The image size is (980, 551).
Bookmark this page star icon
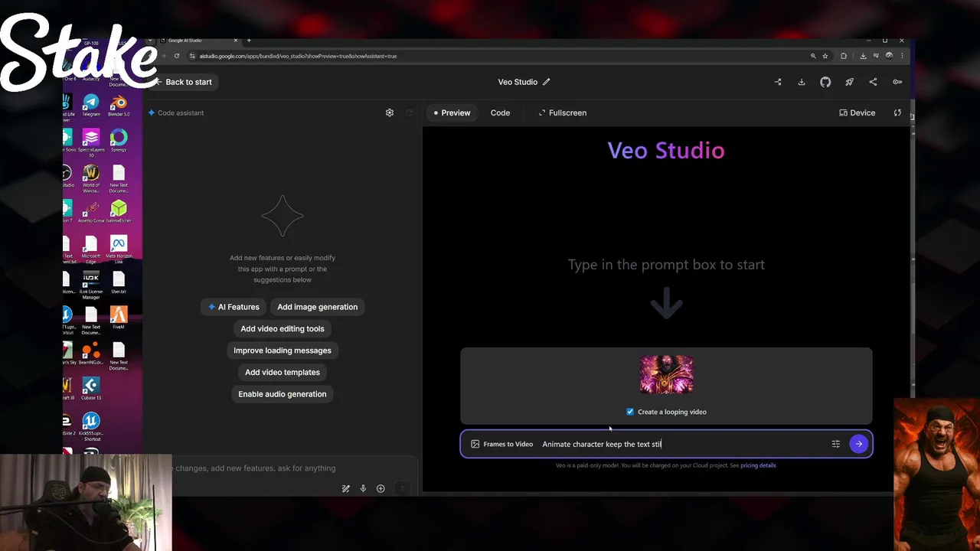click(825, 56)
